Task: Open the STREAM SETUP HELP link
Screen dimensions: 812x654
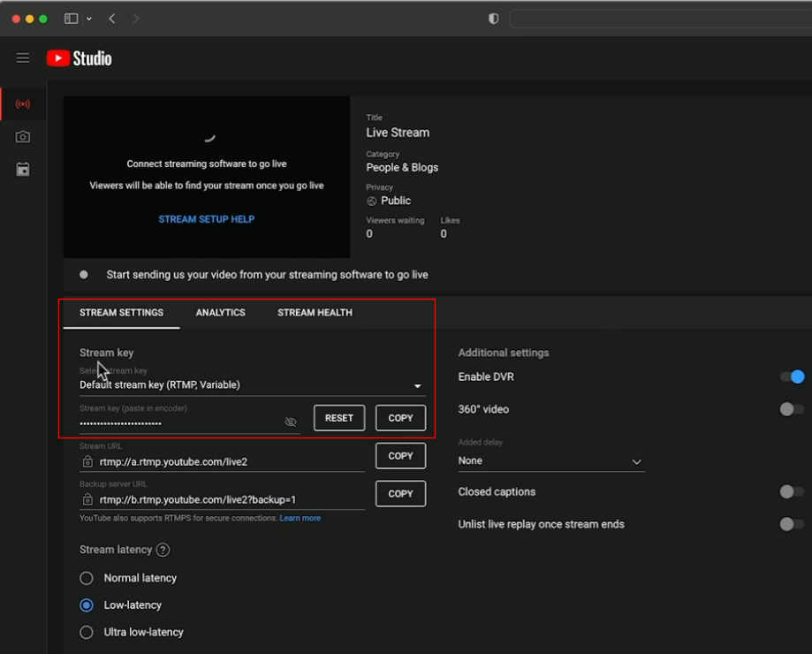Action: tap(206, 219)
